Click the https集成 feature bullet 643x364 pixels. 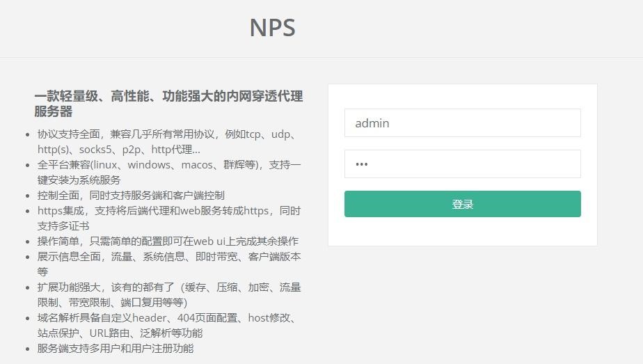tap(168, 218)
